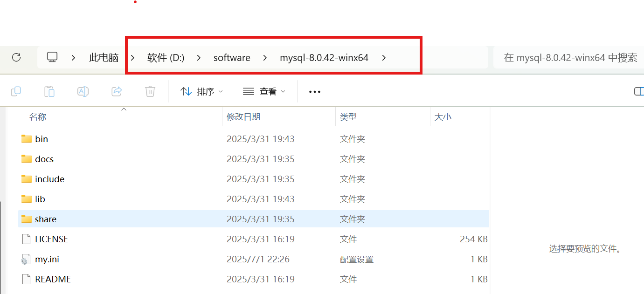
Task: Click the Refresh icon
Action: click(16, 57)
